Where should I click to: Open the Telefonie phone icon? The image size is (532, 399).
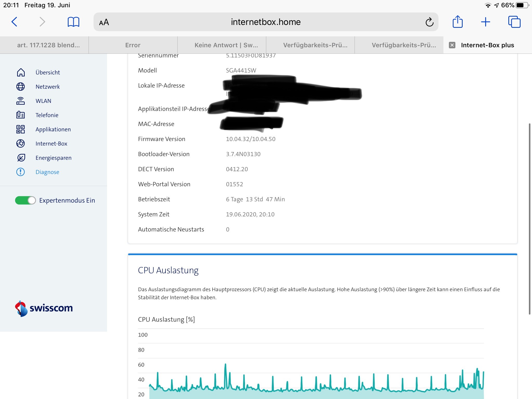pos(21,115)
